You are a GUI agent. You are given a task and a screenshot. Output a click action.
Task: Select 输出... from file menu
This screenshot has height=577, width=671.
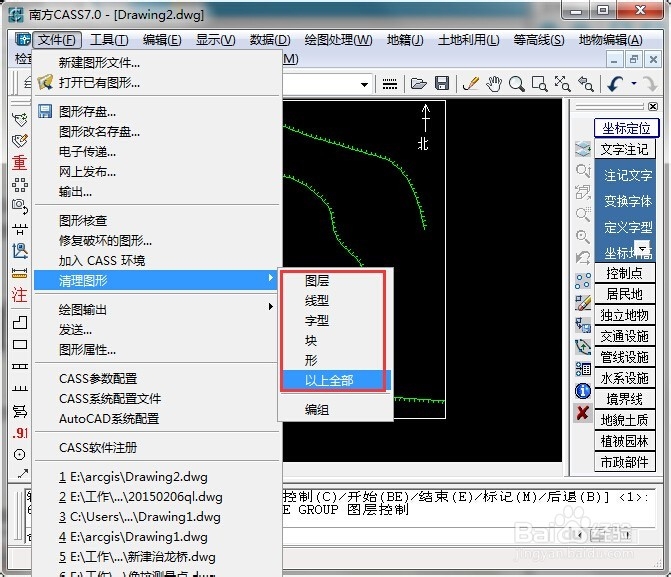(x=157, y=192)
